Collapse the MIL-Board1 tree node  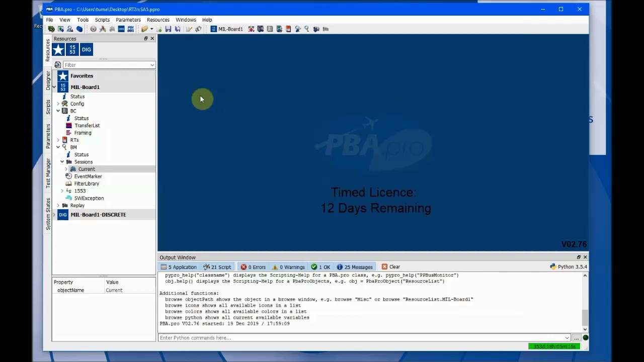tap(54, 87)
